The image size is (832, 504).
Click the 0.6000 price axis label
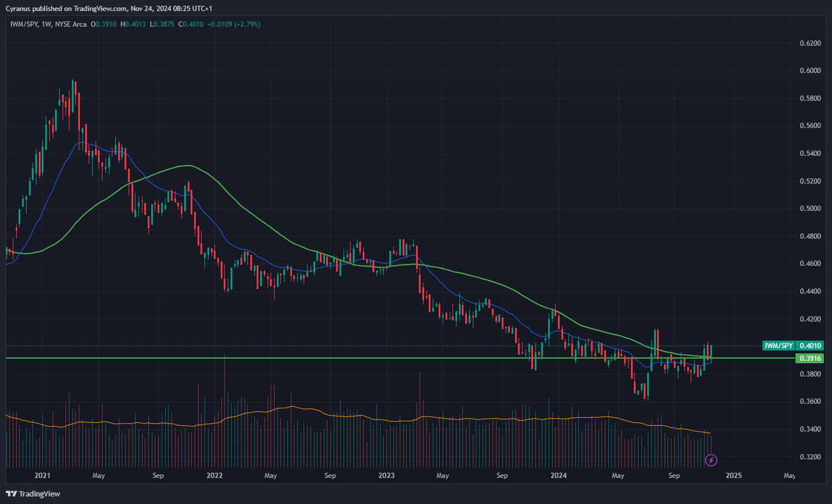(810, 71)
